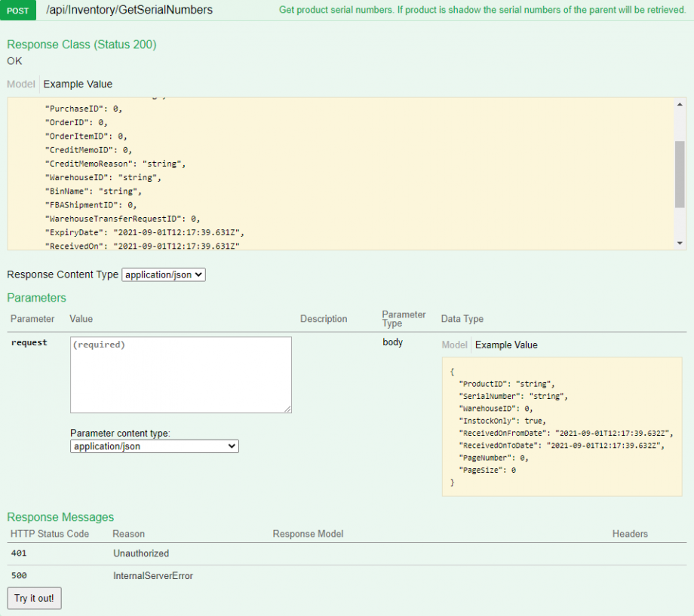The height and width of the screenshot is (616, 694).
Task: Select the Example Value tab under Response Class
Action: [76, 84]
